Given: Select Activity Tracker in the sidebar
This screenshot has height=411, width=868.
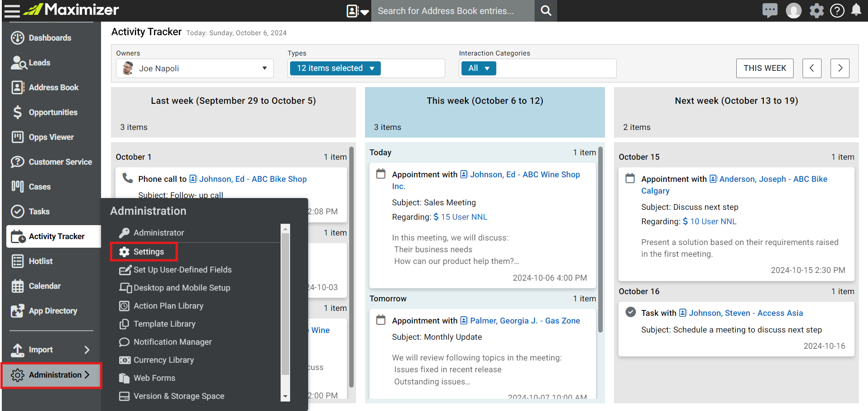Looking at the screenshot, I should (53, 236).
